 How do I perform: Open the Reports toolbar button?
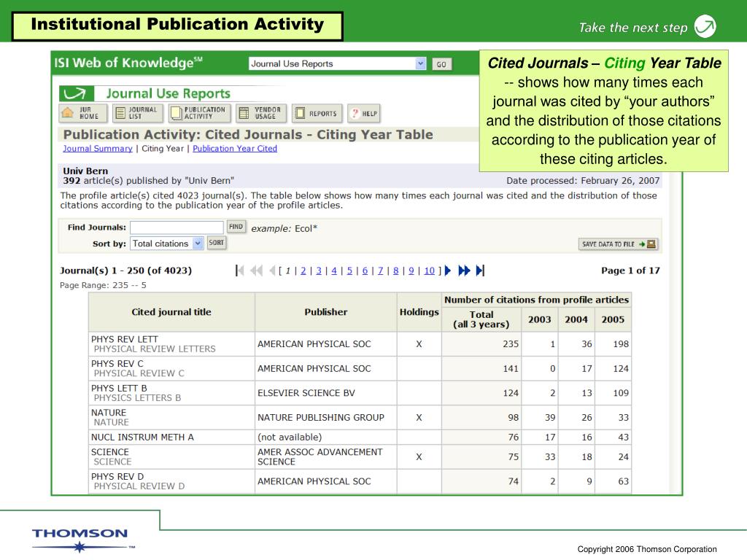(x=317, y=113)
